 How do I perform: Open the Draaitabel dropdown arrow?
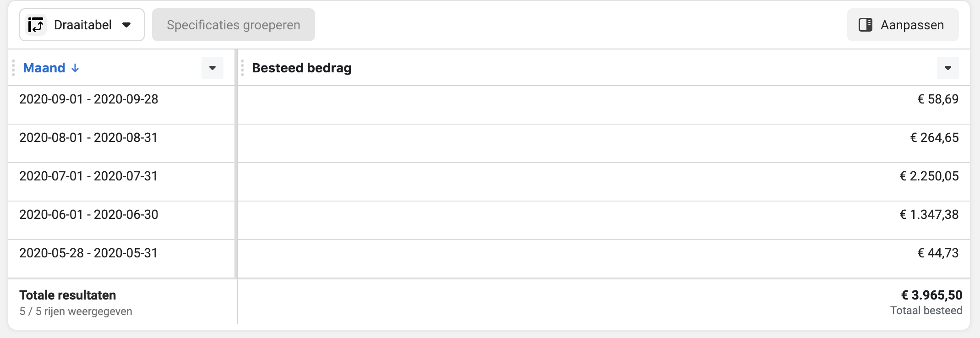coord(127,25)
